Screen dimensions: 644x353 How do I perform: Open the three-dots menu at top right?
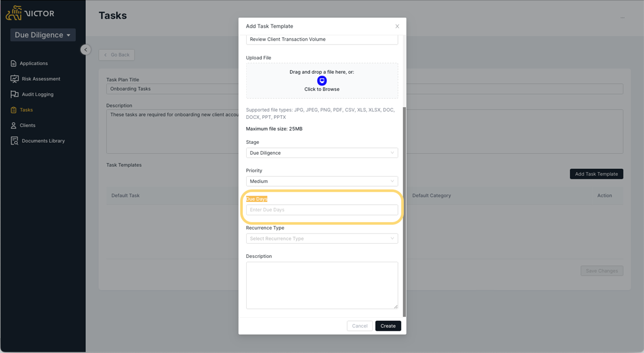(x=623, y=17)
